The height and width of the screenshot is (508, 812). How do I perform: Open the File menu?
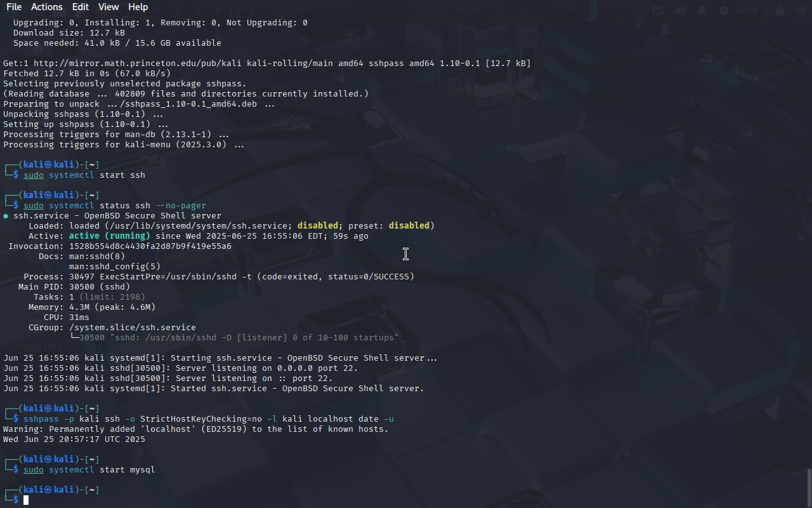tap(14, 7)
